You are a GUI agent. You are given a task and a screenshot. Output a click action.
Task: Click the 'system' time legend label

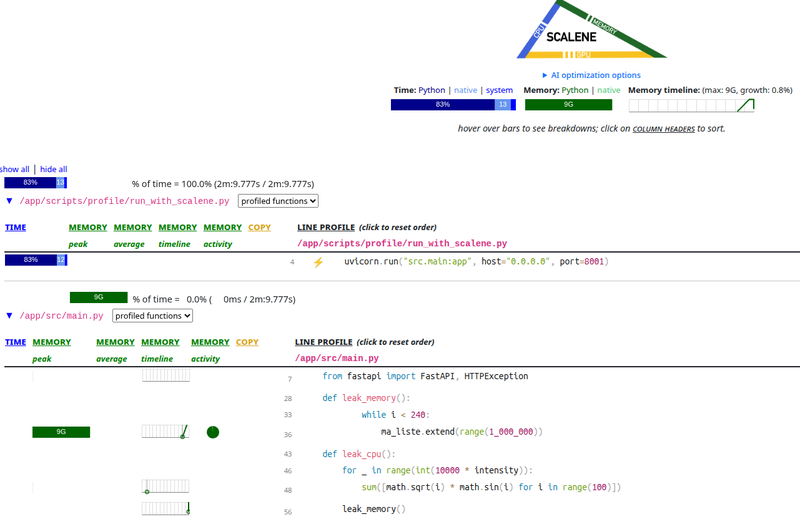(499, 90)
